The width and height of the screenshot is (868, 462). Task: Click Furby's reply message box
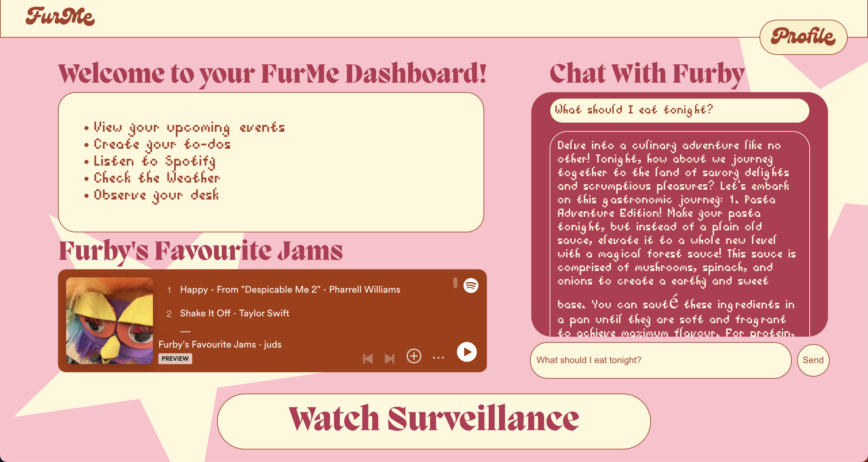click(679, 234)
